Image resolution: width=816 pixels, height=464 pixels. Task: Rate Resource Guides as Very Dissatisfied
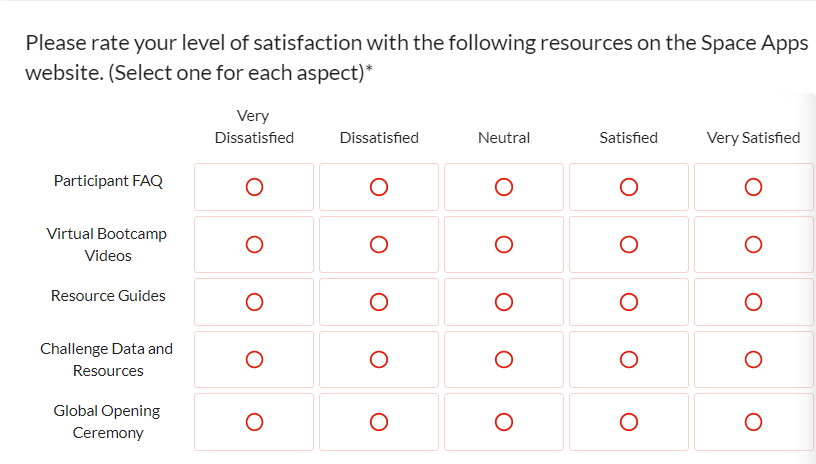pyautogui.click(x=254, y=301)
